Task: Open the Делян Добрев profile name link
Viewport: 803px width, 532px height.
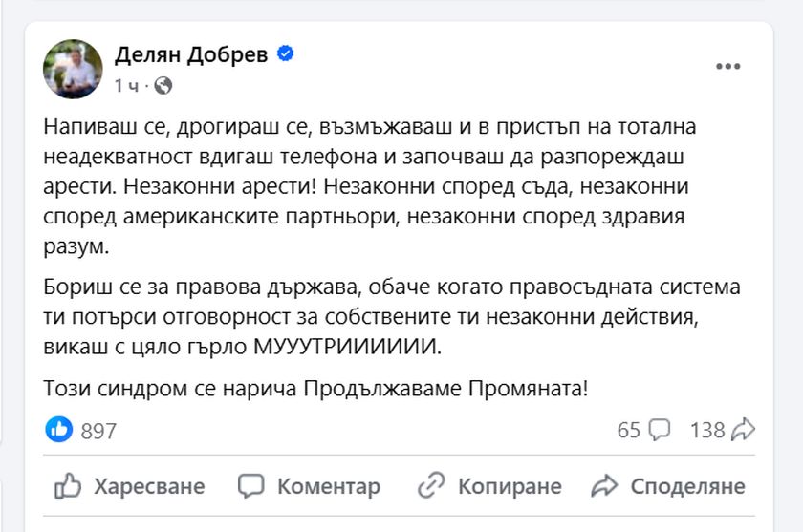Action: 189,55
